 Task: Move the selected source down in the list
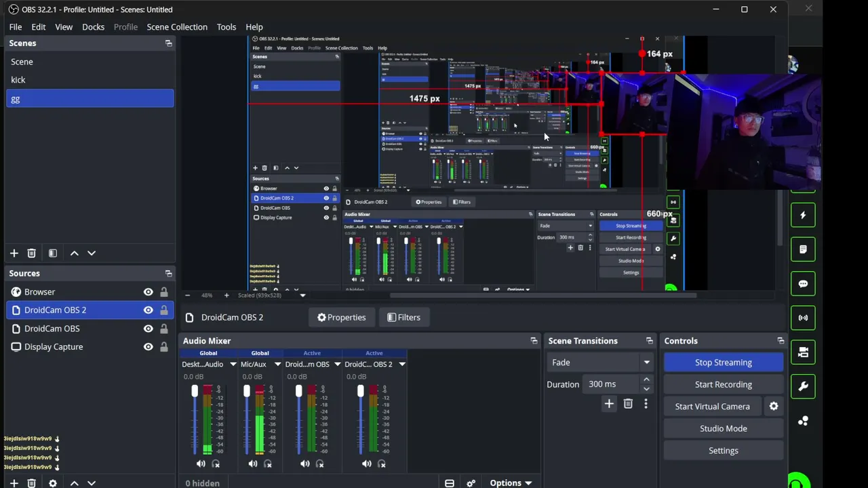(92, 483)
